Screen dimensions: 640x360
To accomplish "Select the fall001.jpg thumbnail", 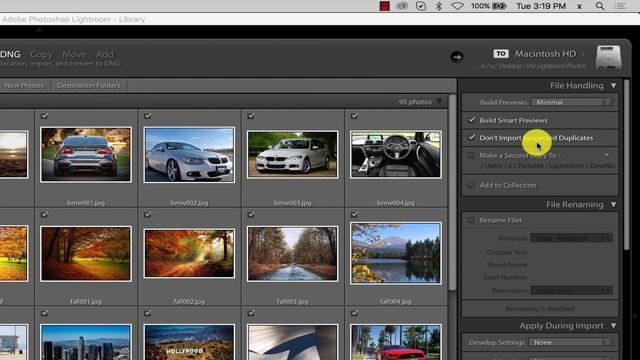I will click(x=86, y=253).
